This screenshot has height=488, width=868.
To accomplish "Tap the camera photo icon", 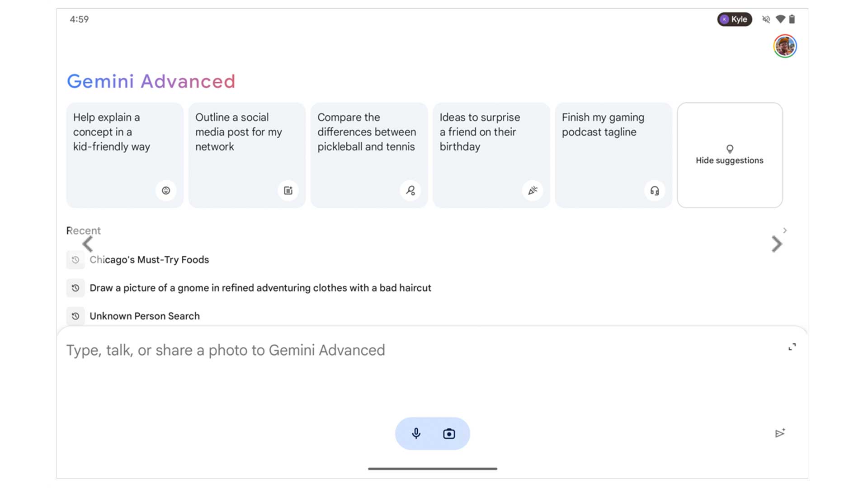I will point(449,434).
